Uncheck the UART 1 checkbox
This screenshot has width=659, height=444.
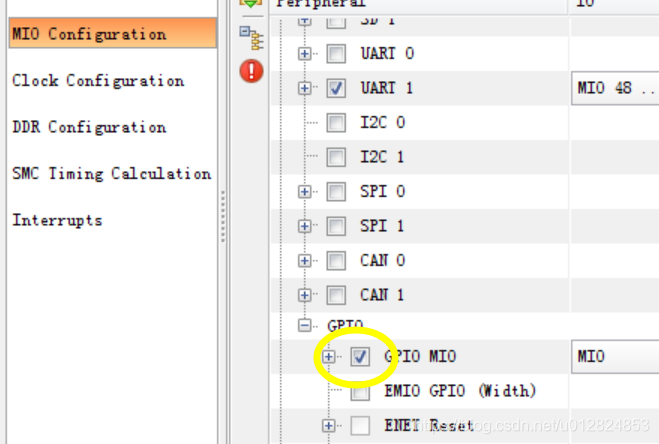(336, 88)
